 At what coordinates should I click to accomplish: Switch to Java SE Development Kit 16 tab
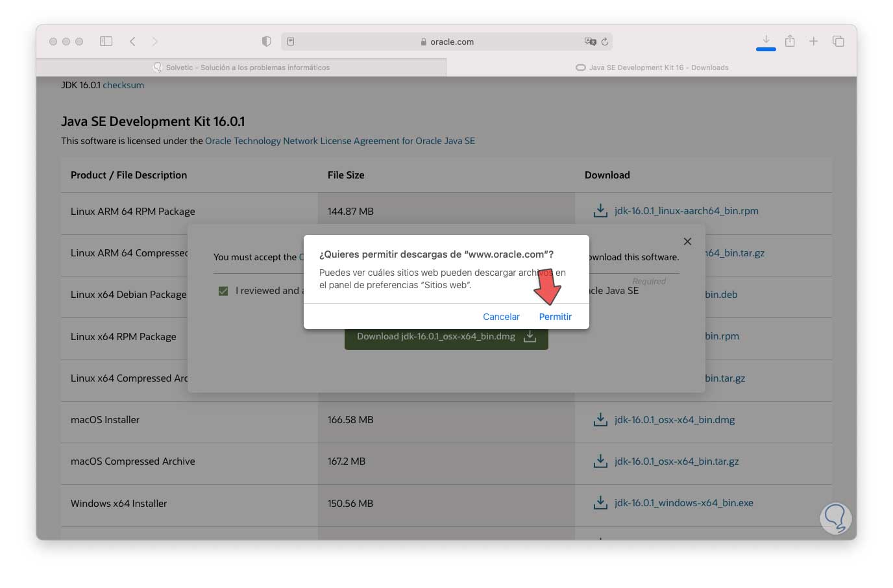[652, 67]
